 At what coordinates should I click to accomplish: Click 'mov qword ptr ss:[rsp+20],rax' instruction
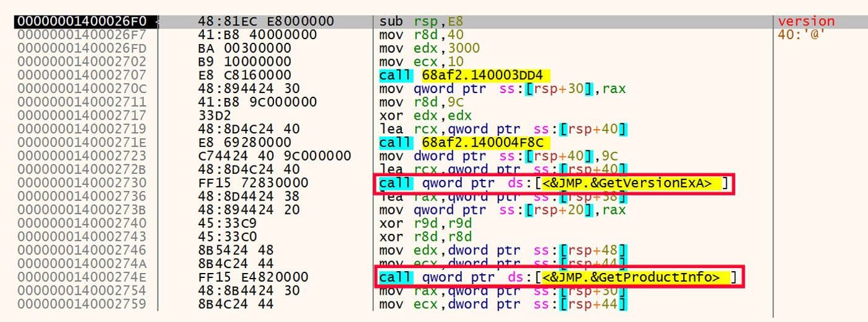(x=502, y=210)
